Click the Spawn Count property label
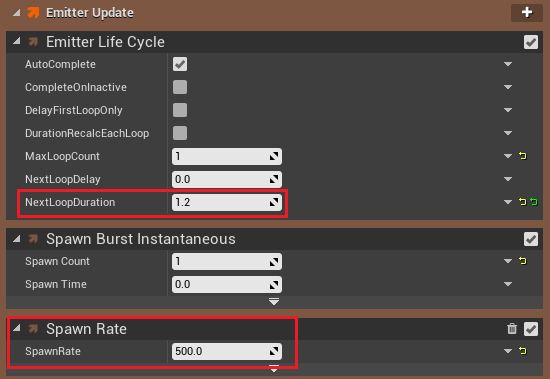 pos(57,262)
